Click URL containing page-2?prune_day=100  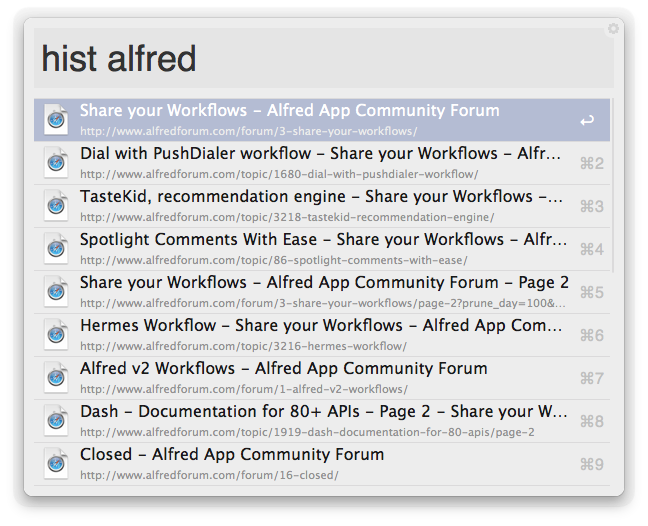(x=323, y=303)
